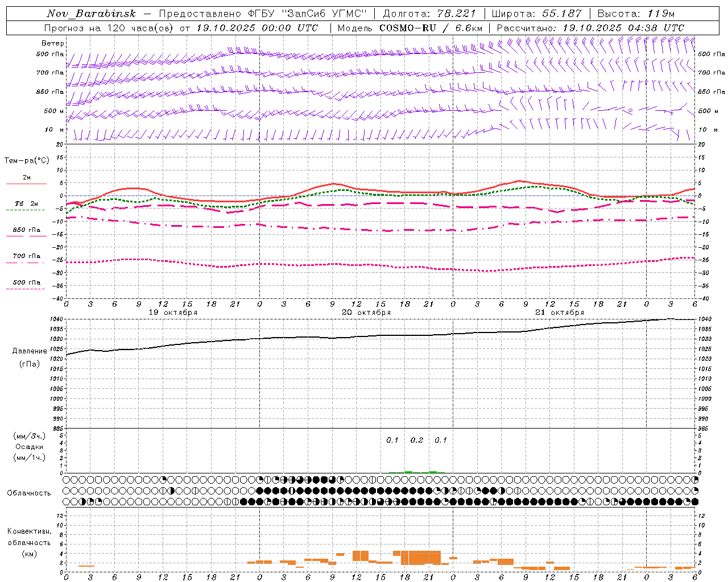Click the solid red 2м legend line
This screenshot has height=582, width=728.
(26, 184)
